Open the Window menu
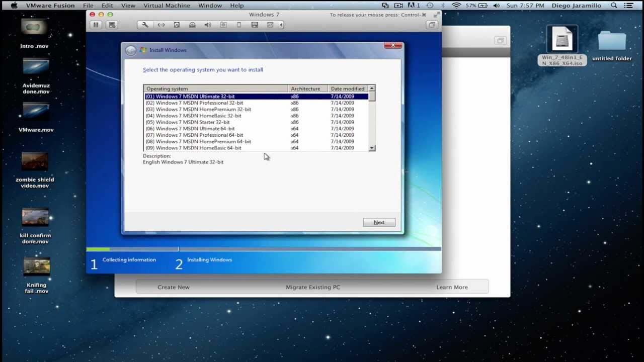Image resolution: width=644 pixels, height=362 pixels. coord(210,6)
